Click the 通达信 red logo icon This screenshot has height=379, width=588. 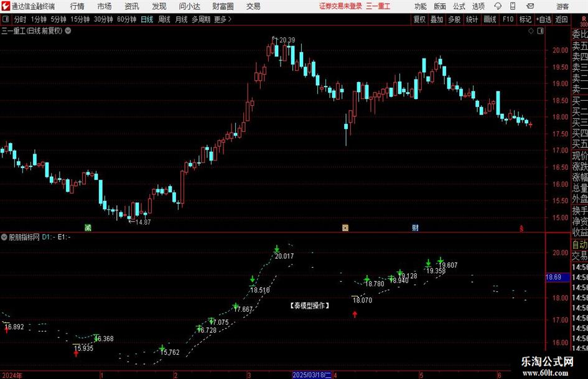click(5, 6)
